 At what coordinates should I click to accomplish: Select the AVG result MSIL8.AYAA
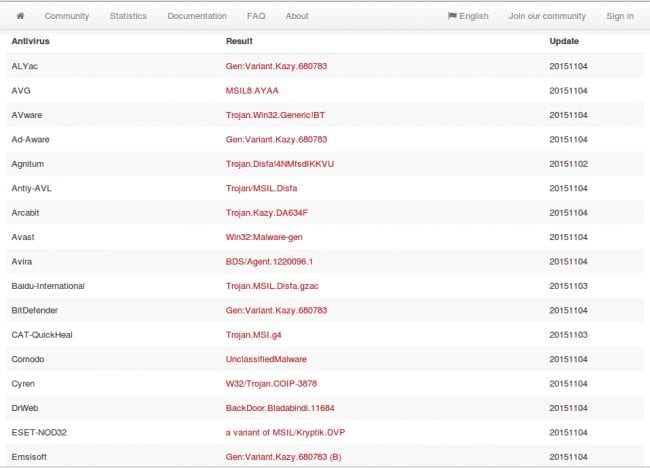[x=252, y=91]
